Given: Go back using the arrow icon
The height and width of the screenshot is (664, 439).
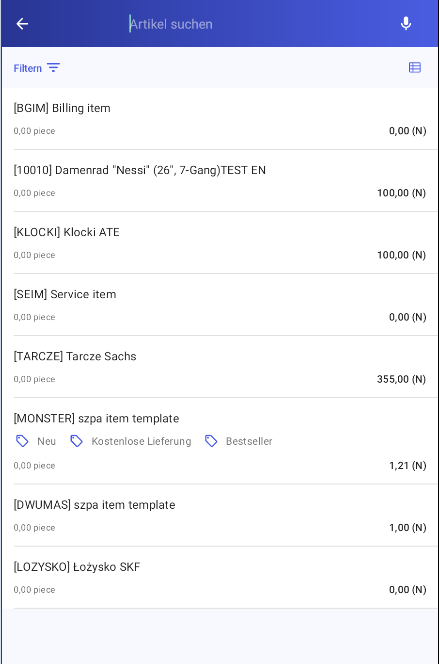Looking at the screenshot, I should [22, 24].
